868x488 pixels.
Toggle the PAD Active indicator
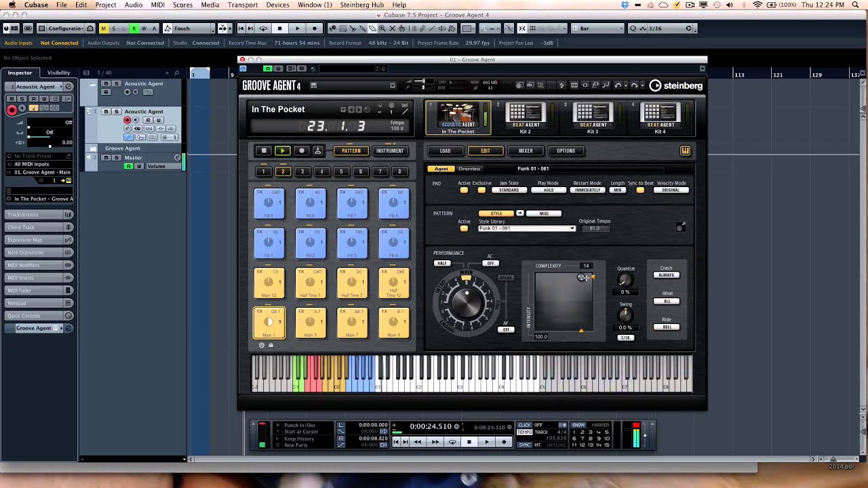click(464, 190)
